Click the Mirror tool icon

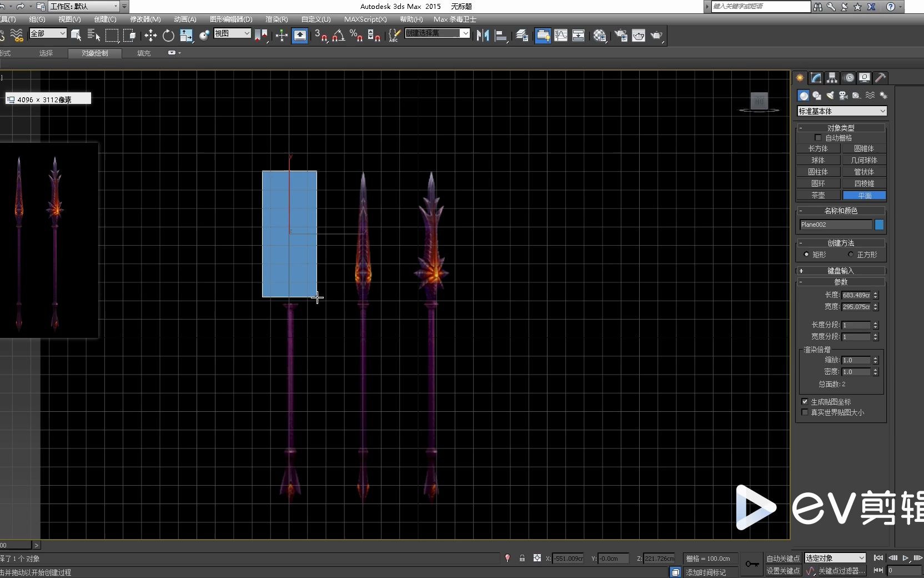click(x=483, y=36)
